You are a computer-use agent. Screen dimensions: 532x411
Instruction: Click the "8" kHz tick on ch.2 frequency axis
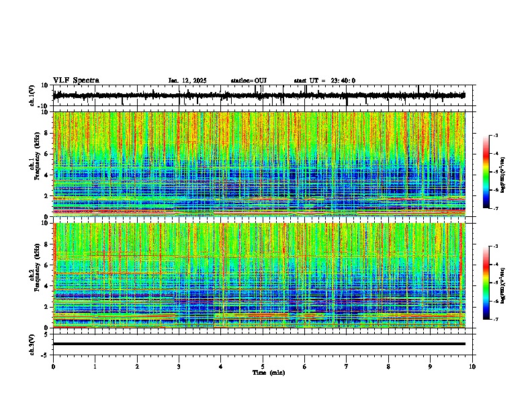tap(47, 244)
